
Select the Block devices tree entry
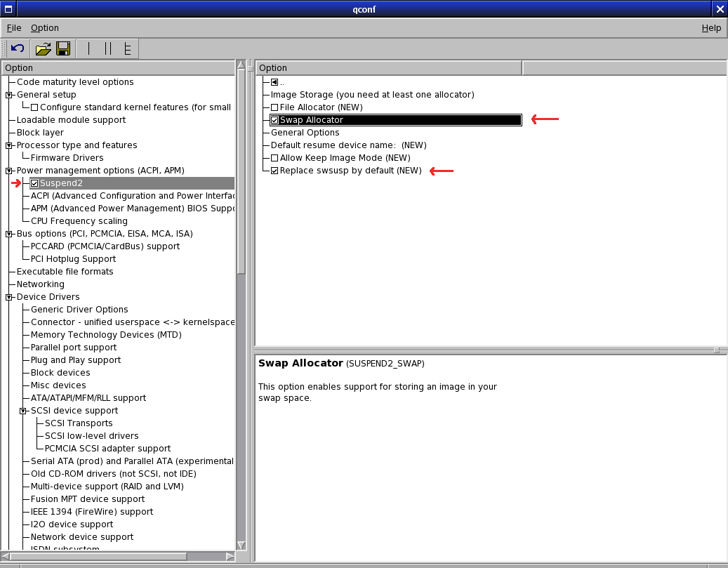pyautogui.click(x=60, y=373)
